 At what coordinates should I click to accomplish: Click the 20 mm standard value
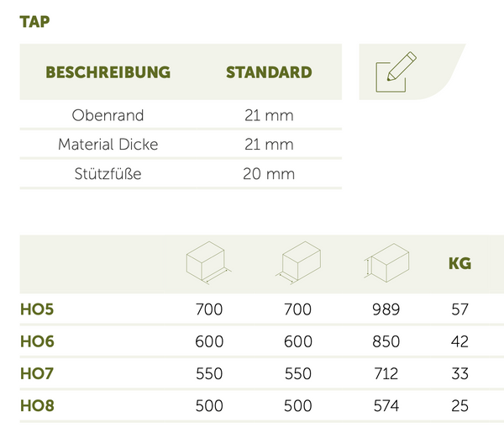tap(268, 174)
